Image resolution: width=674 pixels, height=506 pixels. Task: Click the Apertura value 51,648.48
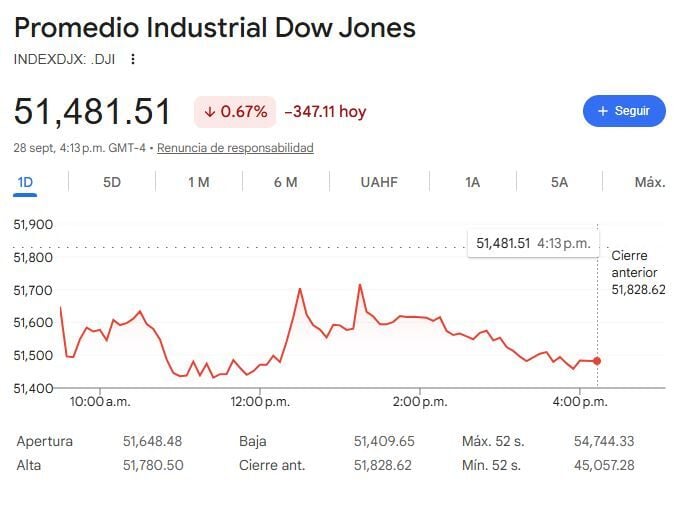tap(153, 441)
